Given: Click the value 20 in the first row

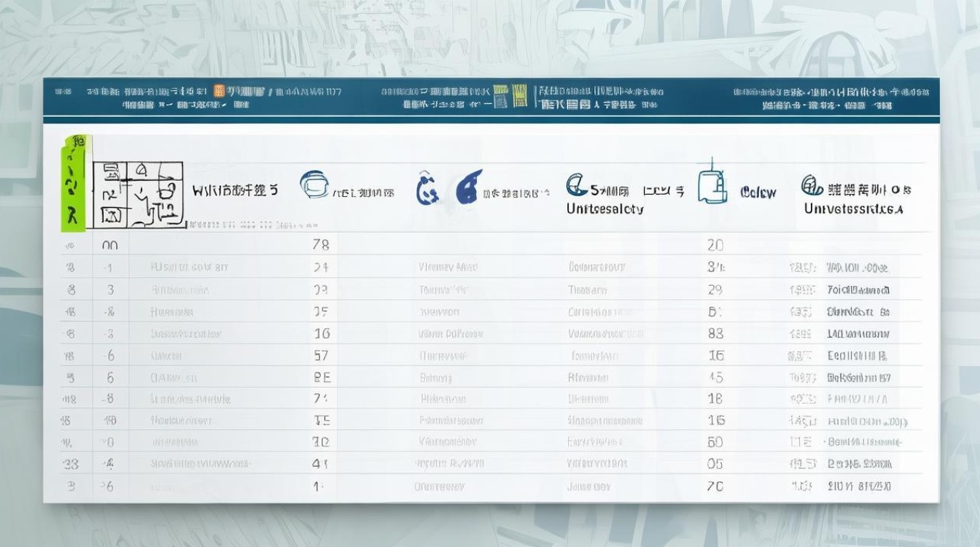Looking at the screenshot, I should click(x=715, y=245).
